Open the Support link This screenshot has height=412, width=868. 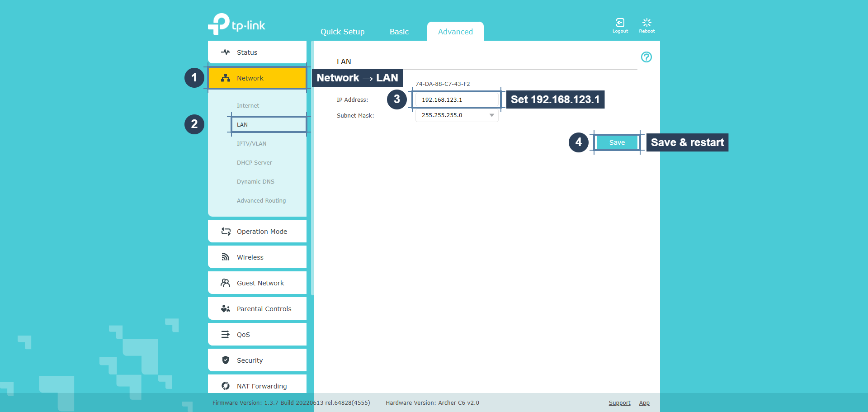click(619, 403)
